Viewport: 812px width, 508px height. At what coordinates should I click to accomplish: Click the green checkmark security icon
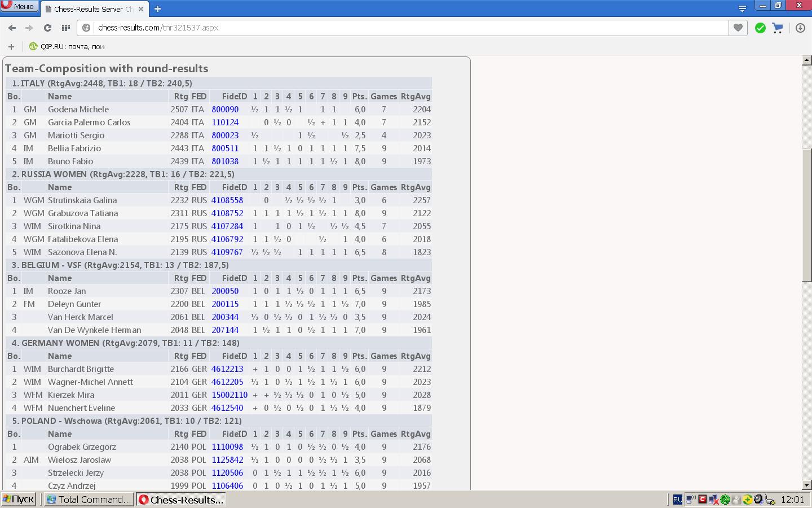[x=760, y=28]
